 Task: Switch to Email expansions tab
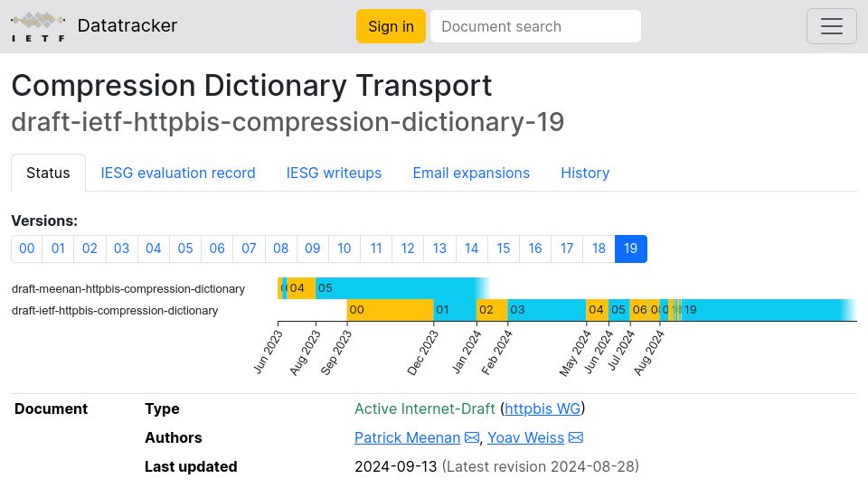471,173
